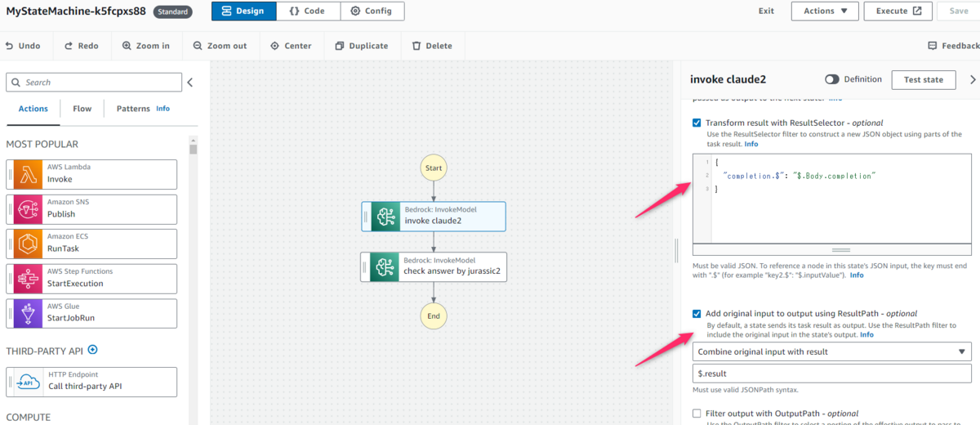Image resolution: width=980 pixels, height=425 pixels.
Task: Zoom out of the workflow canvas
Action: [220, 46]
